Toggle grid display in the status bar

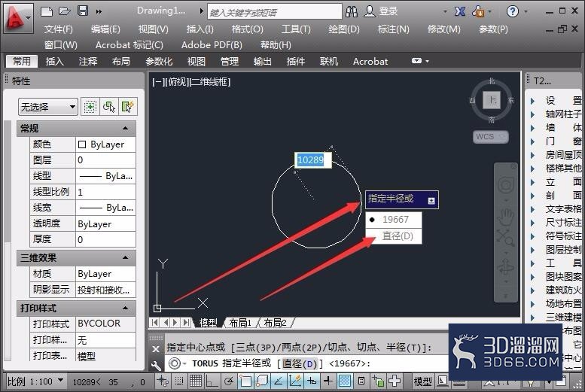point(195,381)
